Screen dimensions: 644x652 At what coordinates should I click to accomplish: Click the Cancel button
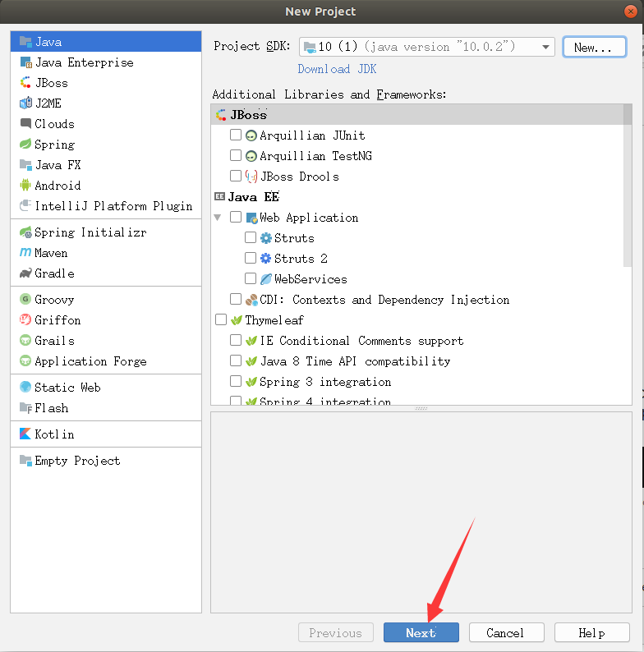click(x=506, y=632)
